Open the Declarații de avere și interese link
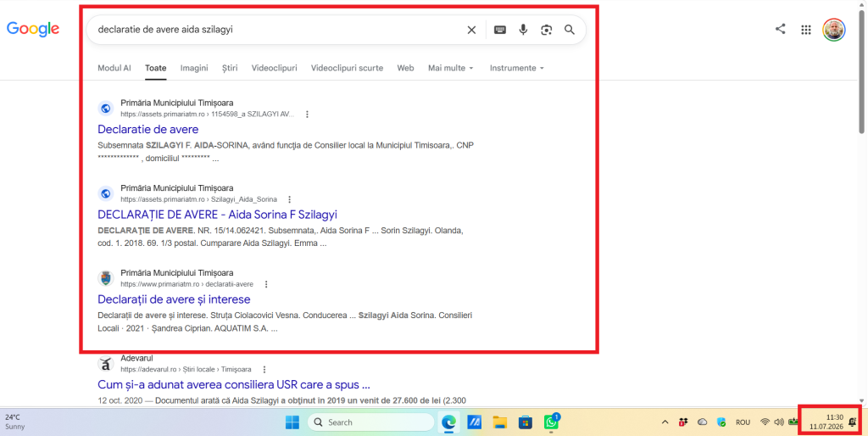The image size is (868, 436). [x=174, y=299]
